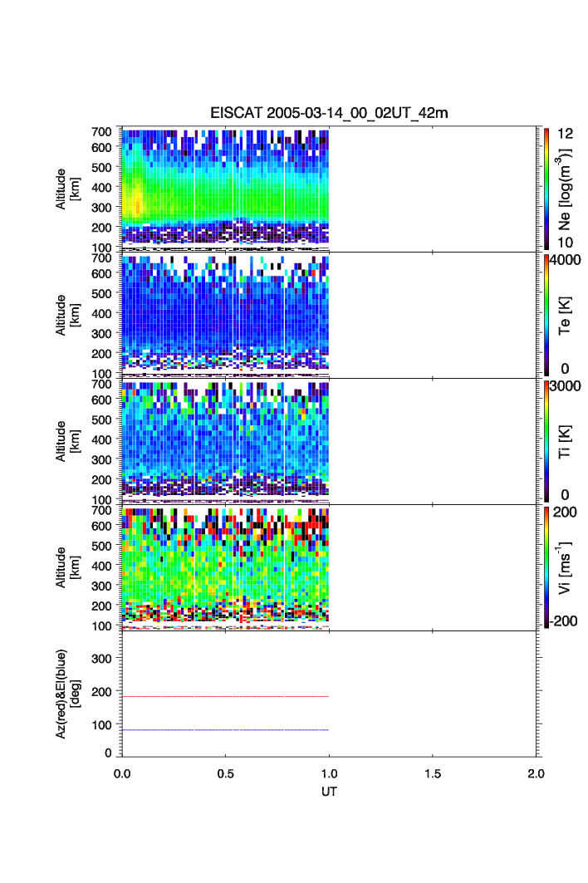Click the ion temperature heatmap panel

[225, 441]
